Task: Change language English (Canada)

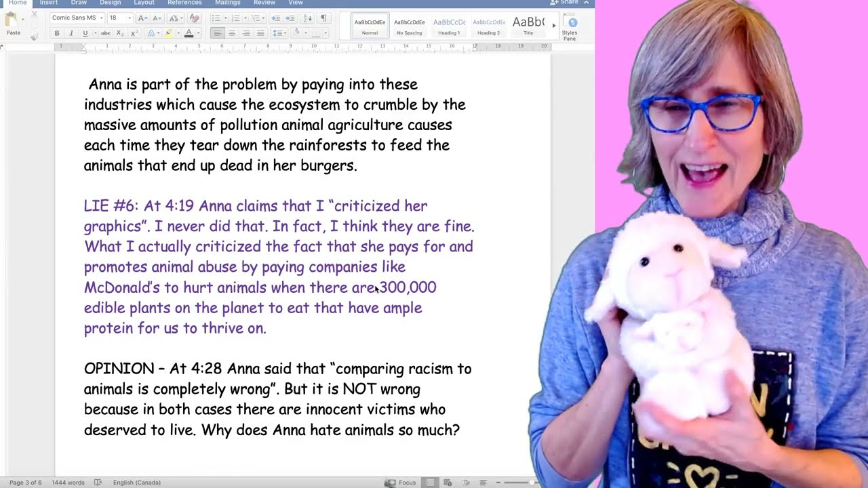Action: point(137,483)
